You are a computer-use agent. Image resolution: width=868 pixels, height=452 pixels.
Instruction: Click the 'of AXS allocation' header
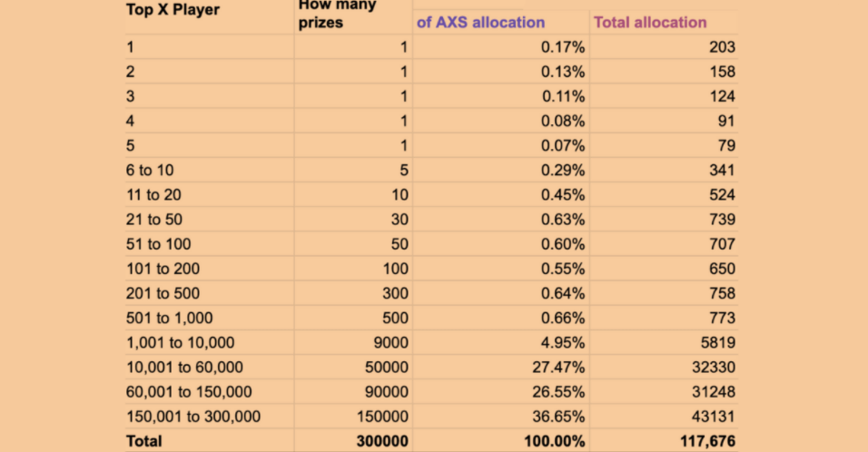click(x=480, y=22)
